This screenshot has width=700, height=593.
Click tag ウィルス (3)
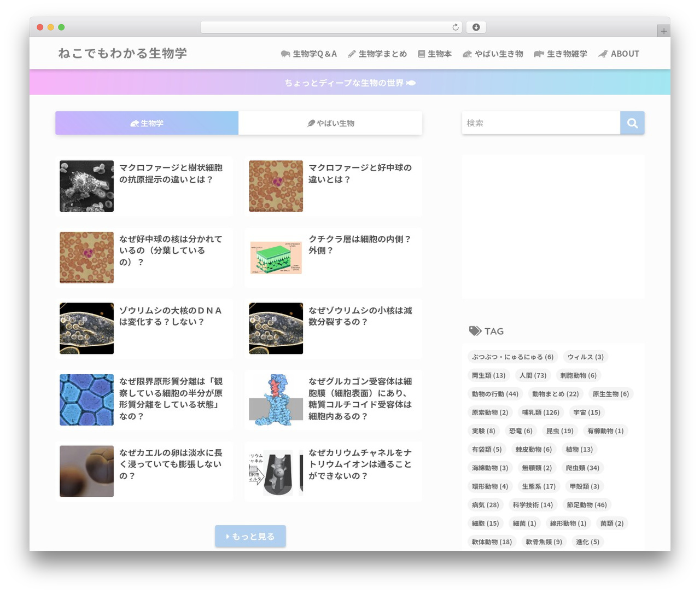point(585,357)
